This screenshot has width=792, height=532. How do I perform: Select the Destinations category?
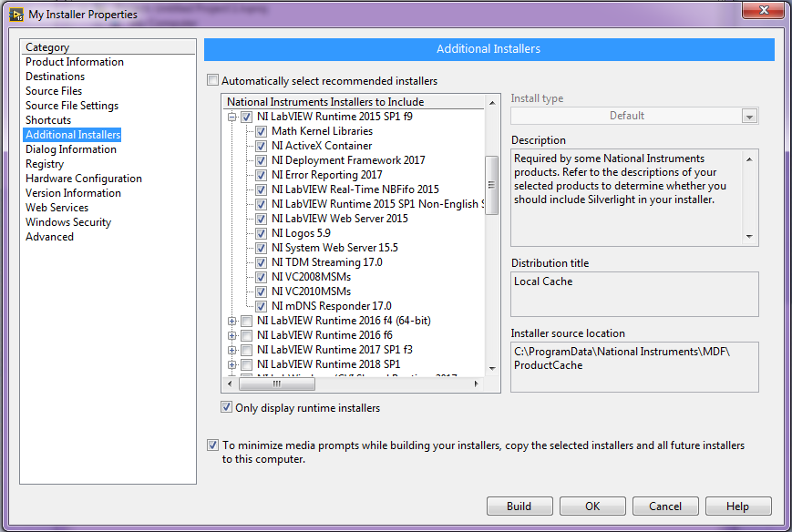[x=55, y=77]
